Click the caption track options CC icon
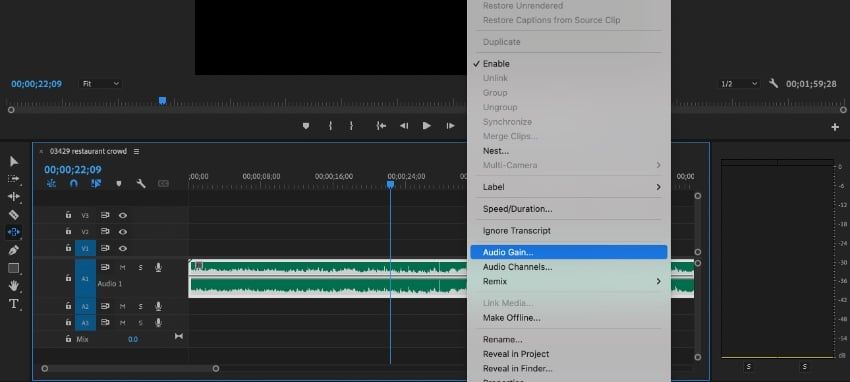Screen dimensions: 850x382 [x=163, y=184]
